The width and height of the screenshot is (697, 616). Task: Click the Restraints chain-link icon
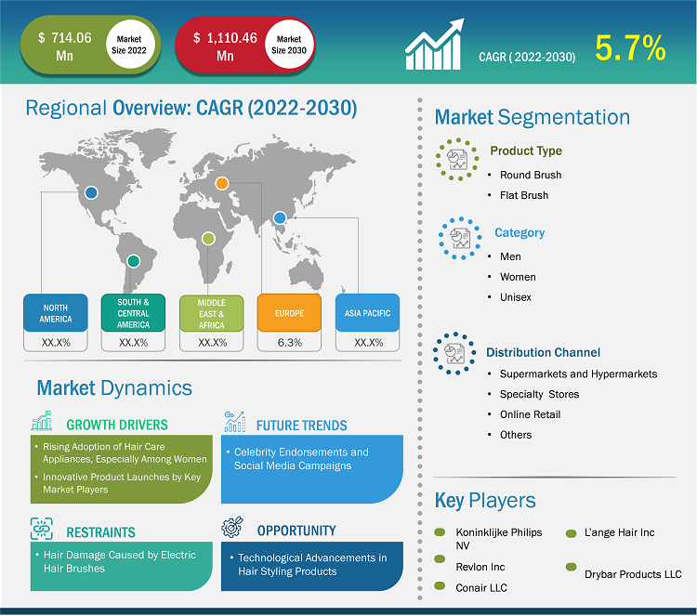[x=42, y=531]
